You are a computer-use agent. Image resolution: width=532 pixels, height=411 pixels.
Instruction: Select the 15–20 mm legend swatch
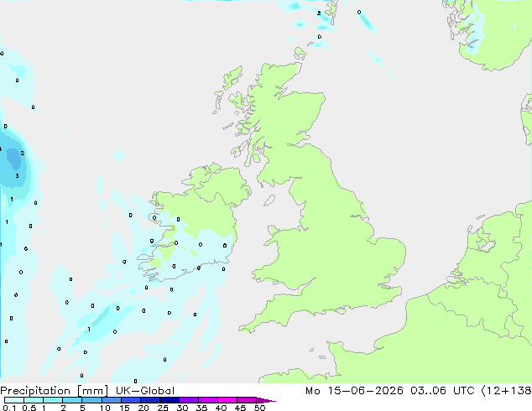(x=131, y=400)
